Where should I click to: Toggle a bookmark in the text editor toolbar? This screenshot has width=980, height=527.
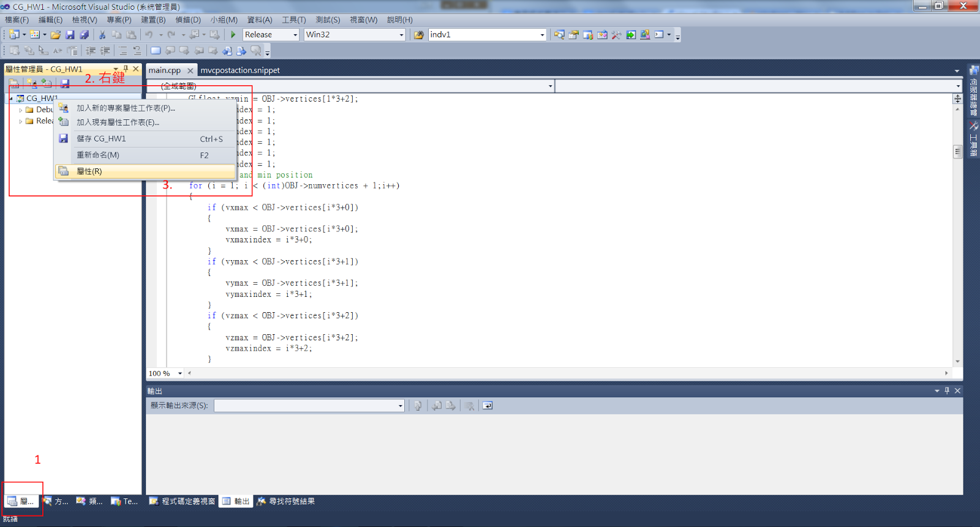156,51
